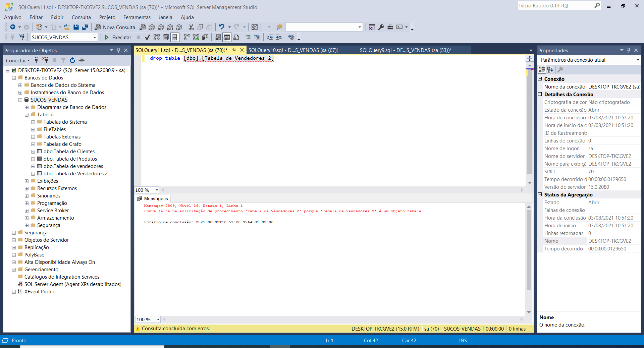The width and height of the screenshot is (644, 348).
Task: Click the Save file icon
Action: click(76, 27)
